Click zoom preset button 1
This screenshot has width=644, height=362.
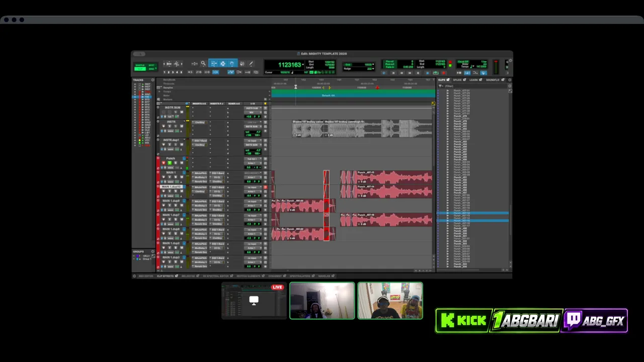point(165,72)
